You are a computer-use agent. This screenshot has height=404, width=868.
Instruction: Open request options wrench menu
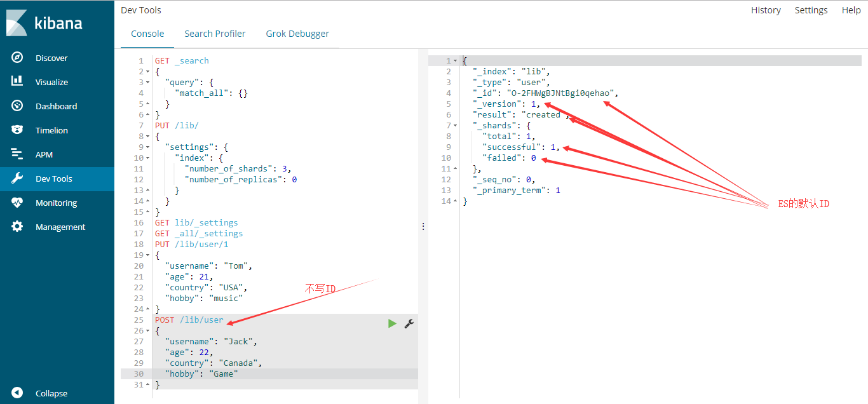(x=409, y=324)
